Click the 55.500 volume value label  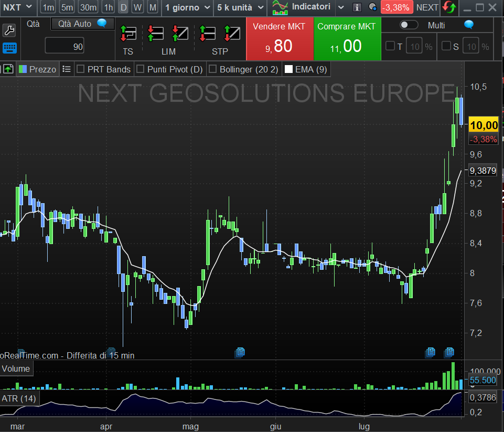483,380
